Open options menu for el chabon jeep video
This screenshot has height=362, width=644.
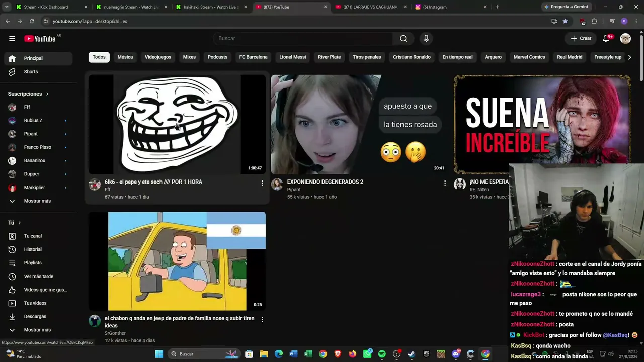point(262,319)
